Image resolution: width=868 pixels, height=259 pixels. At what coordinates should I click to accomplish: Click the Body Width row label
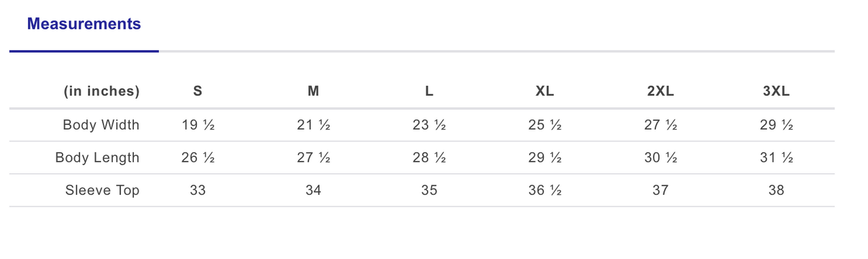click(101, 125)
